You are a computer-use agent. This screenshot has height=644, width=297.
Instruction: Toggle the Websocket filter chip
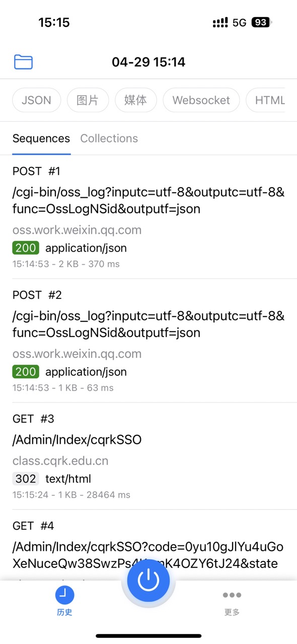201,100
